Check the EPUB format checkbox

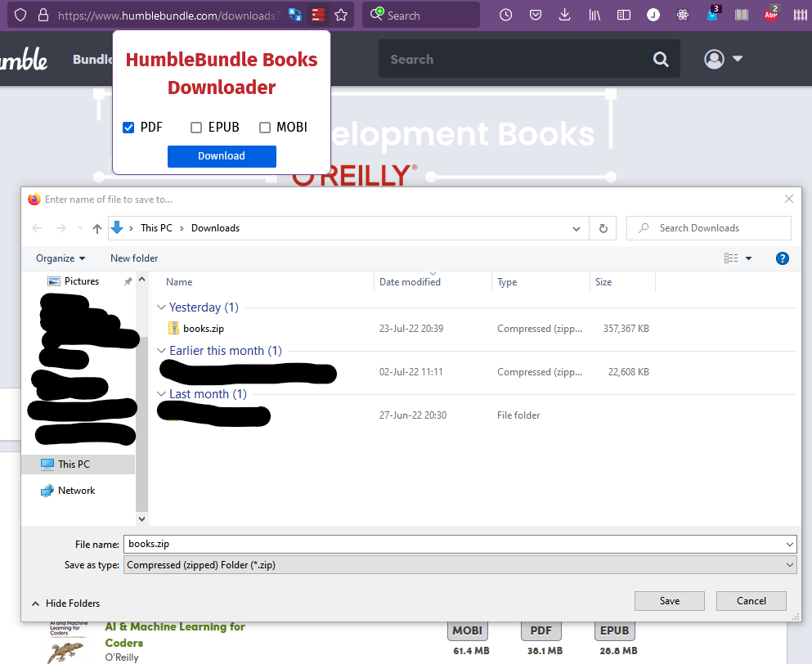(196, 128)
